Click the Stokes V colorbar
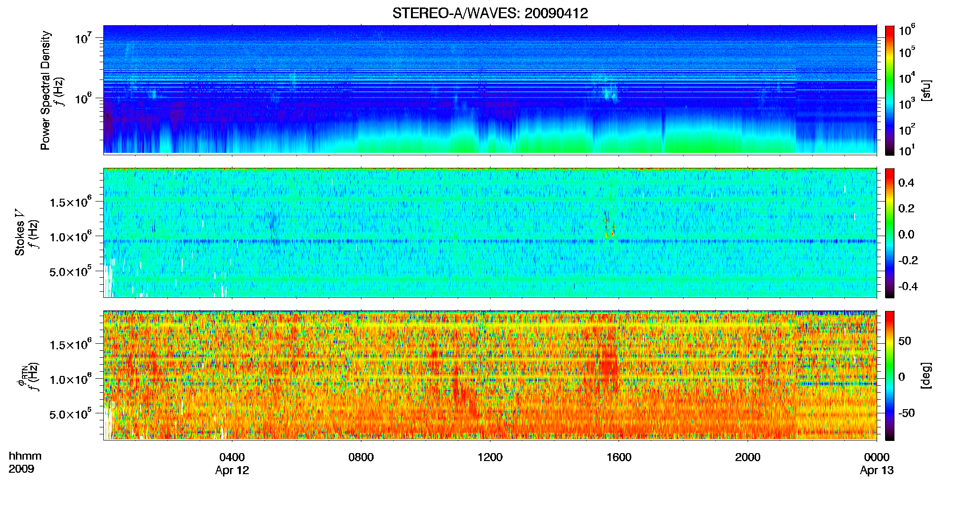The height and width of the screenshot is (505, 980). click(890, 233)
